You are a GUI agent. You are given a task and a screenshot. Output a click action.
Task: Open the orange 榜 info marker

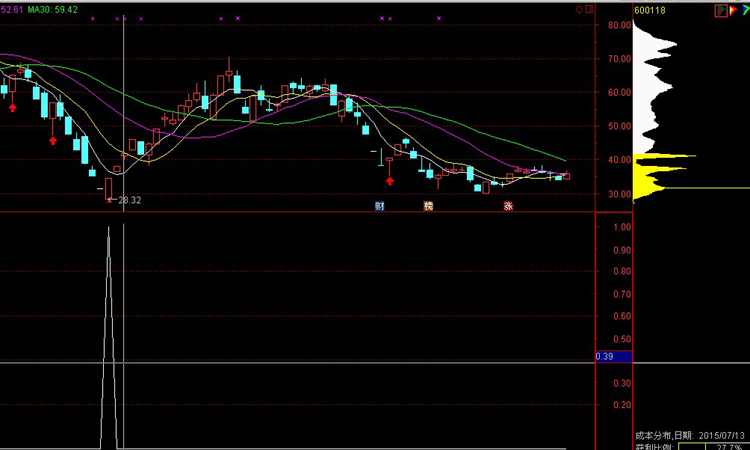coord(429,206)
